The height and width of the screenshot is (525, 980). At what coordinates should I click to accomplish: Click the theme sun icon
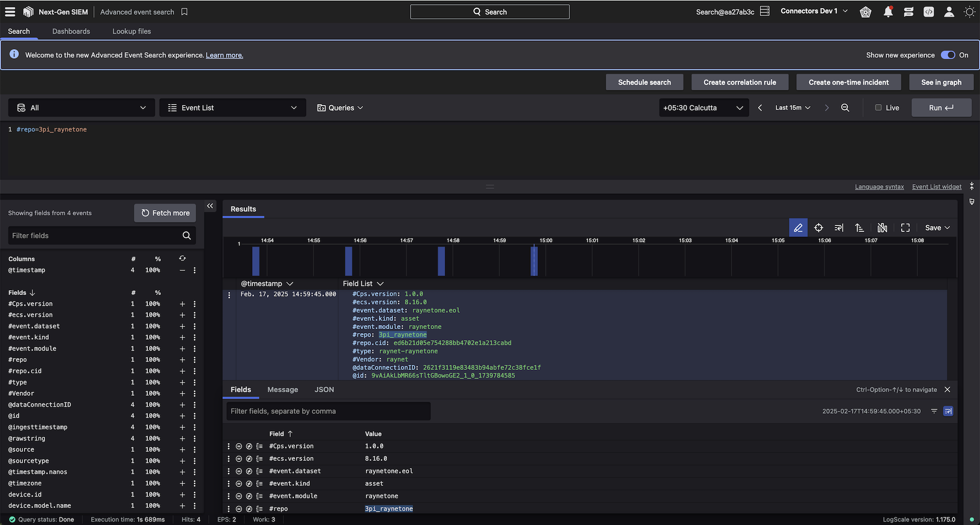[969, 12]
